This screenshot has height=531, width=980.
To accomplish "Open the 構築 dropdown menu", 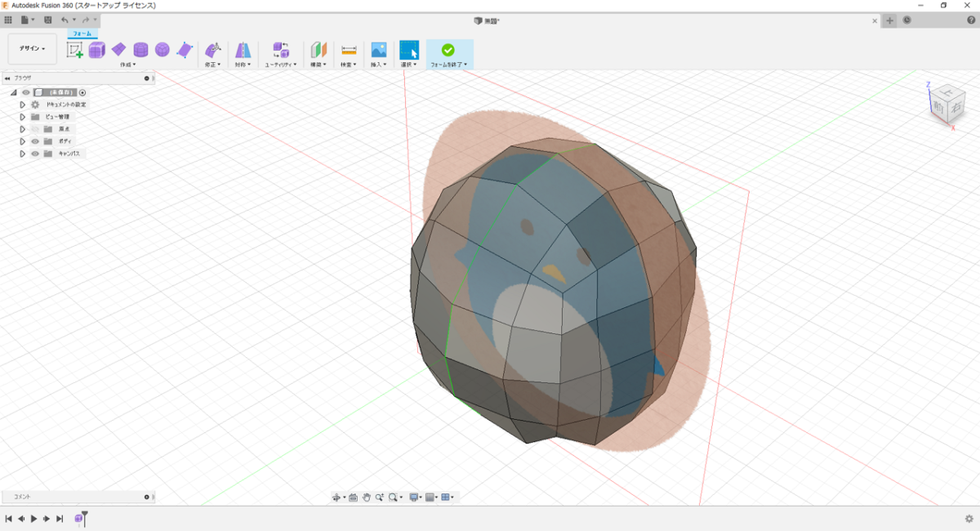I will [318, 64].
